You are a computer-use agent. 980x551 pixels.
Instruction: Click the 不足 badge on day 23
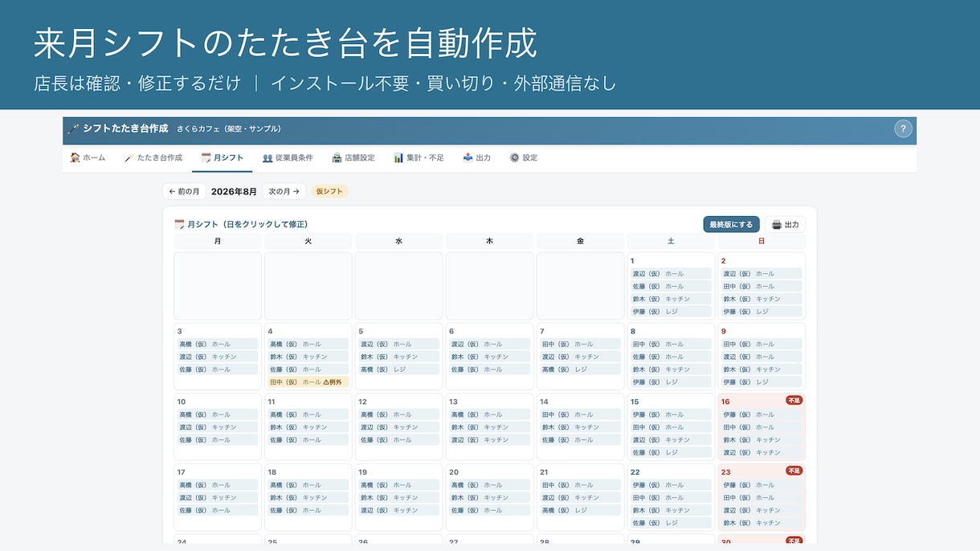click(x=794, y=471)
